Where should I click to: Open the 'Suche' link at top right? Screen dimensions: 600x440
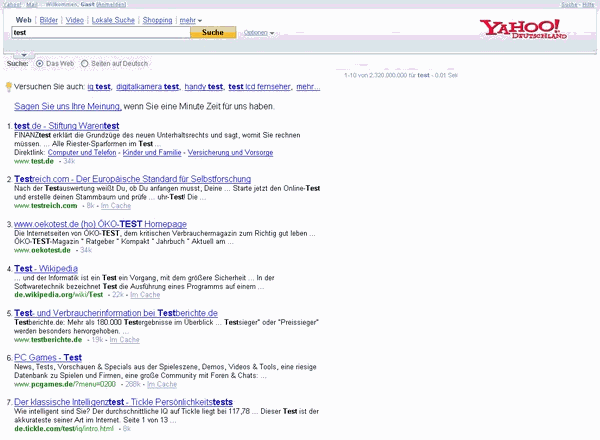click(x=569, y=5)
